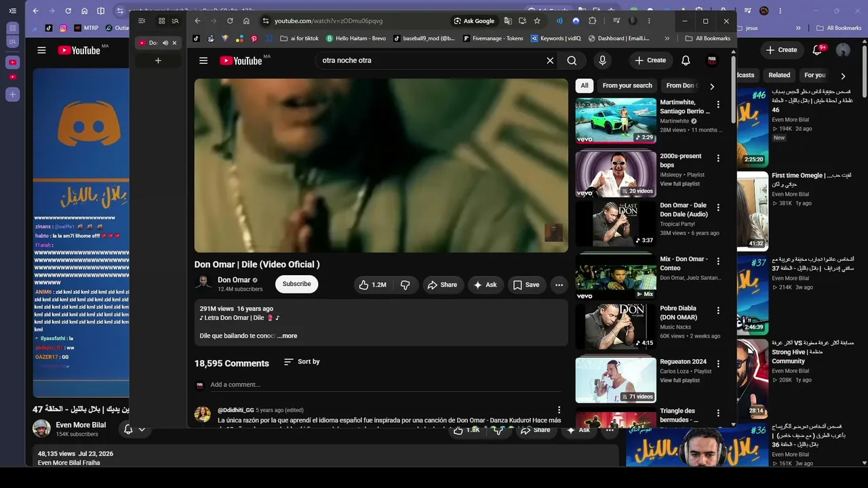This screenshot has width=868, height=488.
Task: Open options for Regueaton 2024 playlist
Action: [x=718, y=364]
